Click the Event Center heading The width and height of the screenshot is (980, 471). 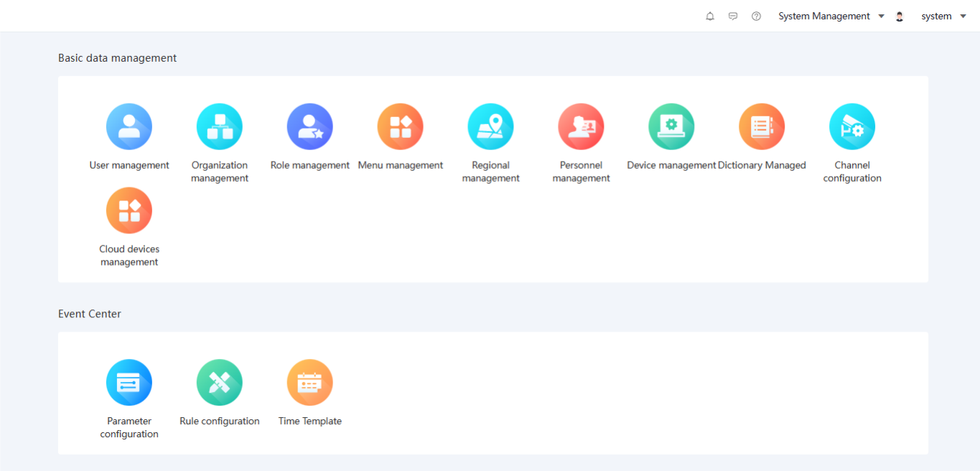90,314
